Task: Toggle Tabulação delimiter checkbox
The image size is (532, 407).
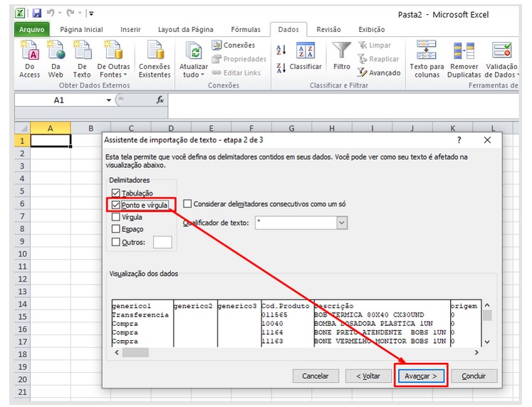Action: [115, 193]
